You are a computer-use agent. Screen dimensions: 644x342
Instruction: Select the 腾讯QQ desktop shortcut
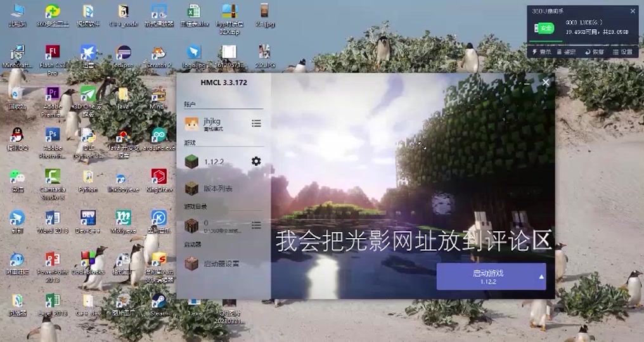pyautogui.click(x=17, y=139)
